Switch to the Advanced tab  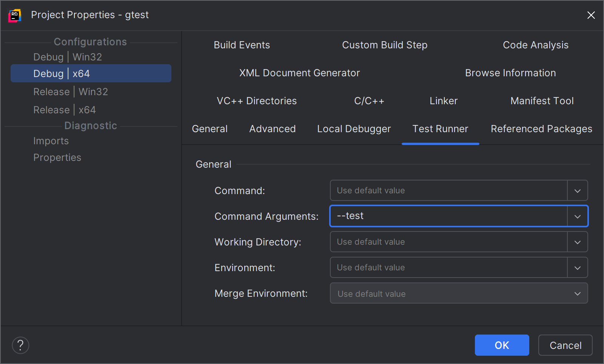pyautogui.click(x=272, y=129)
